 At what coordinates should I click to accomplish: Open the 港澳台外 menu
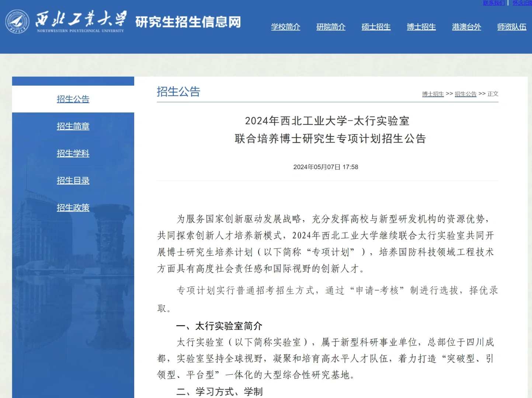466,27
